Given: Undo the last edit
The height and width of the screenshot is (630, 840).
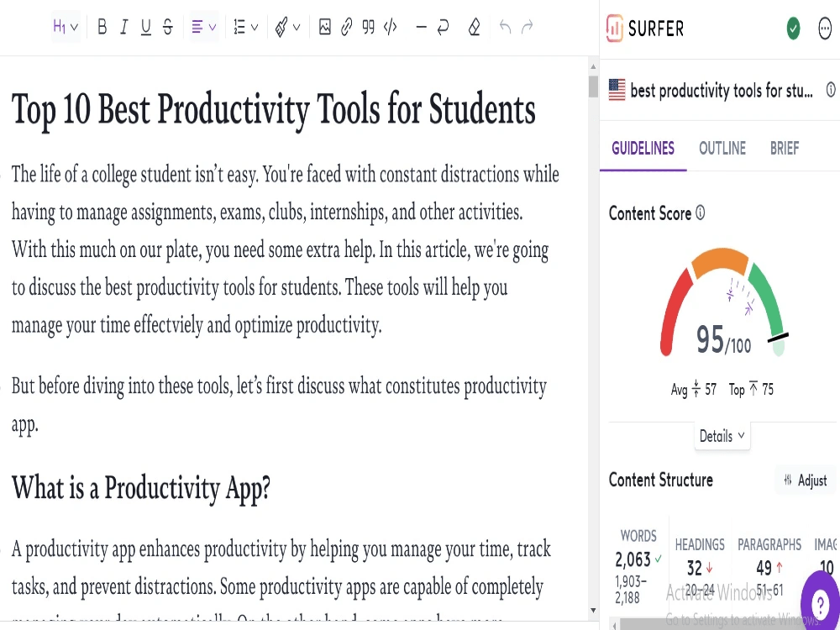Looking at the screenshot, I should pyautogui.click(x=505, y=27).
